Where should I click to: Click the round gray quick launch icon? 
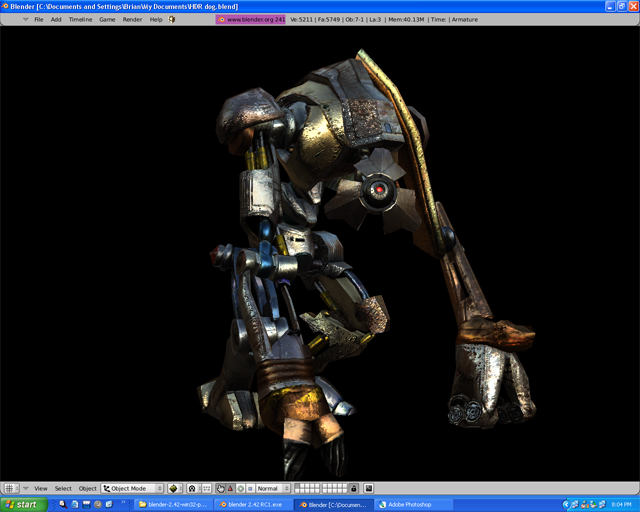click(98, 504)
